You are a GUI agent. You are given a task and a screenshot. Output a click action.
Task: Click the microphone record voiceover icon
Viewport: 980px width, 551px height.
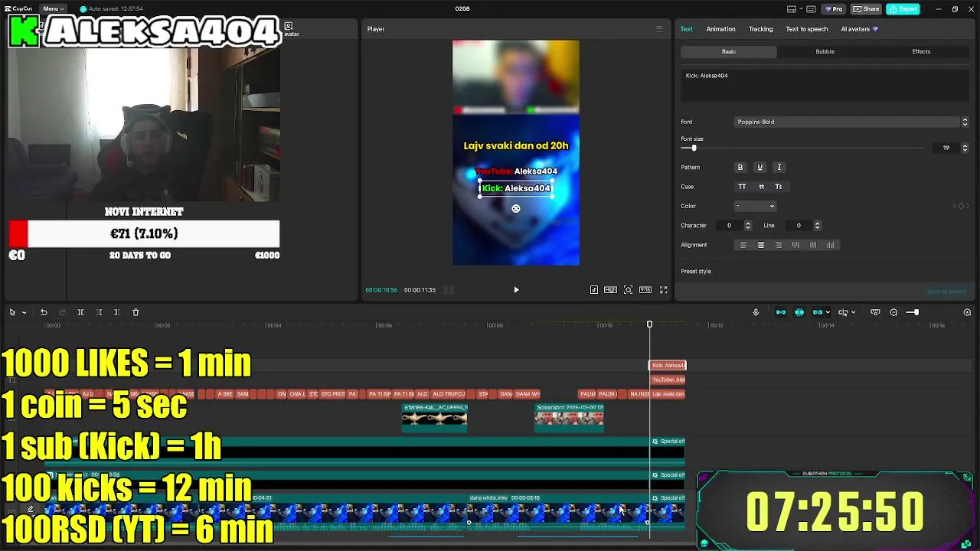(x=756, y=312)
